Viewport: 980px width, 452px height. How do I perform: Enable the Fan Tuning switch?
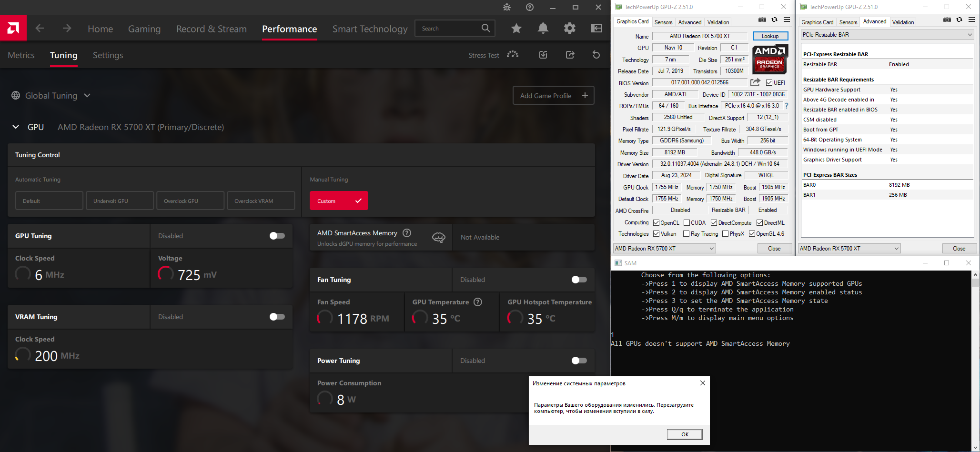tap(579, 280)
